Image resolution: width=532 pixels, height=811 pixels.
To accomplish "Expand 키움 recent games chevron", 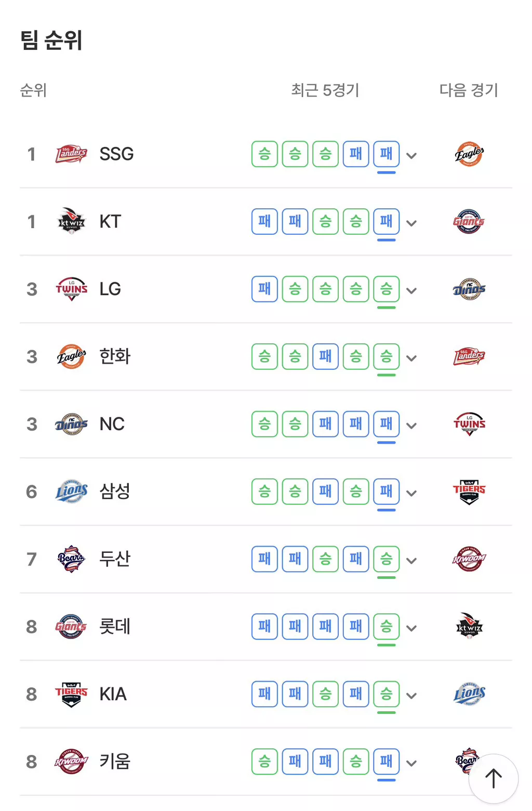I will 411,763.
